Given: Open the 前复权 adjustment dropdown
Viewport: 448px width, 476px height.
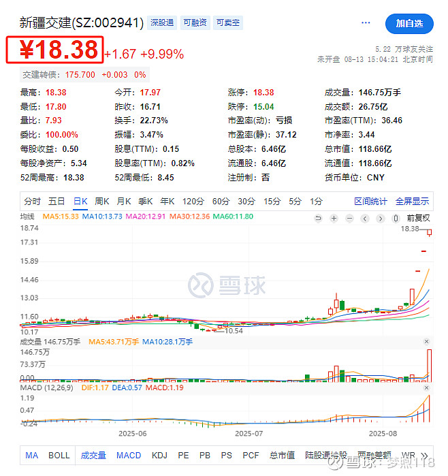Looking at the screenshot, I should tap(418, 219).
